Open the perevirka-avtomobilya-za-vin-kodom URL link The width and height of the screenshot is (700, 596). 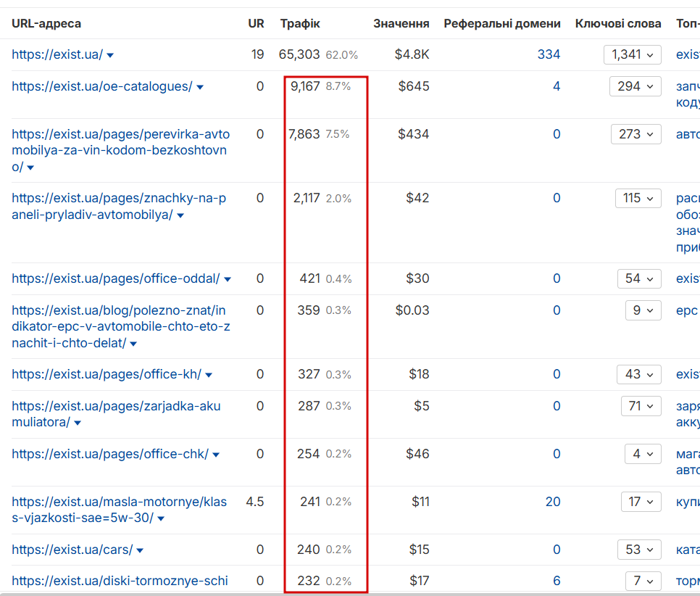coord(120,150)
